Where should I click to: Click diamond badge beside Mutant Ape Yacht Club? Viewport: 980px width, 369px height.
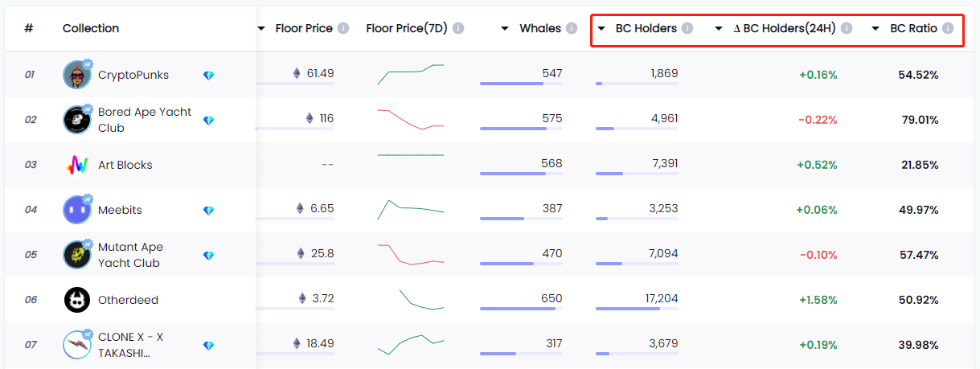(209, 256)
